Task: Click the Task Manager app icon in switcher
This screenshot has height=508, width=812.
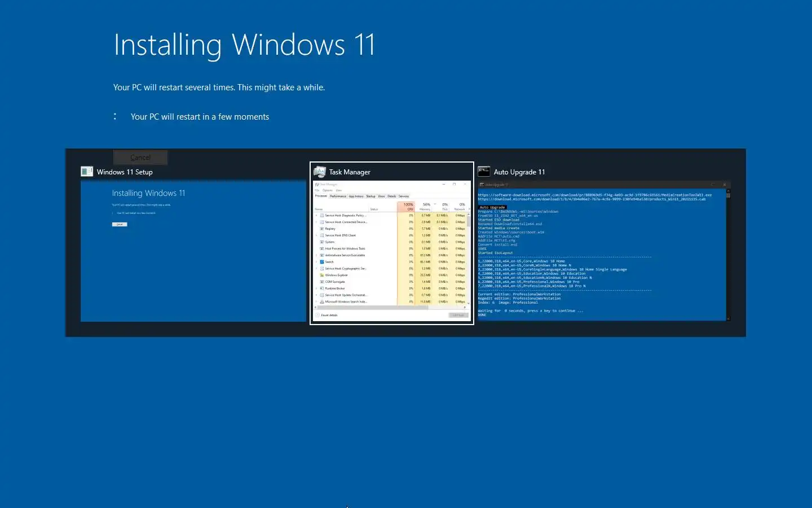Action: point(320,172)
